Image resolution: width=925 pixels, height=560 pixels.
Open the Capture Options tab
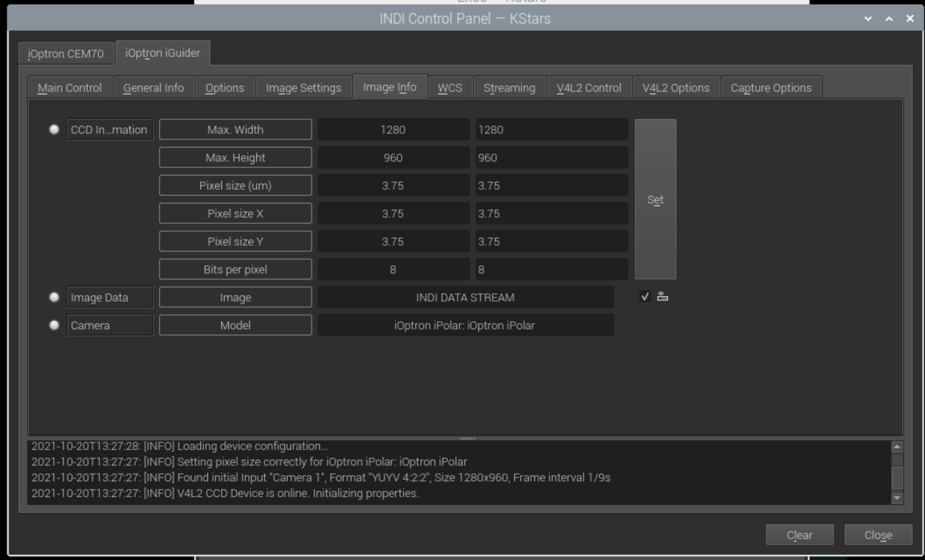pos(771,88)
